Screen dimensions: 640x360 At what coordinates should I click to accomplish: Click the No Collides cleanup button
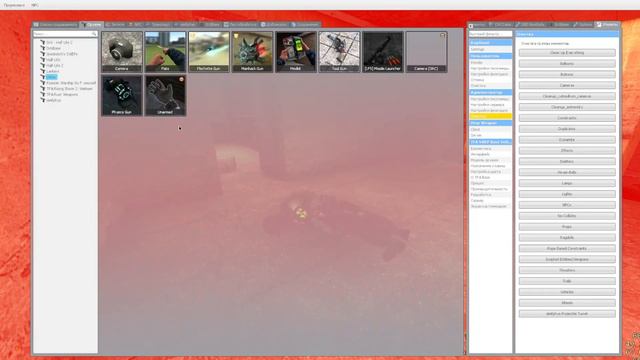[567, 216]
